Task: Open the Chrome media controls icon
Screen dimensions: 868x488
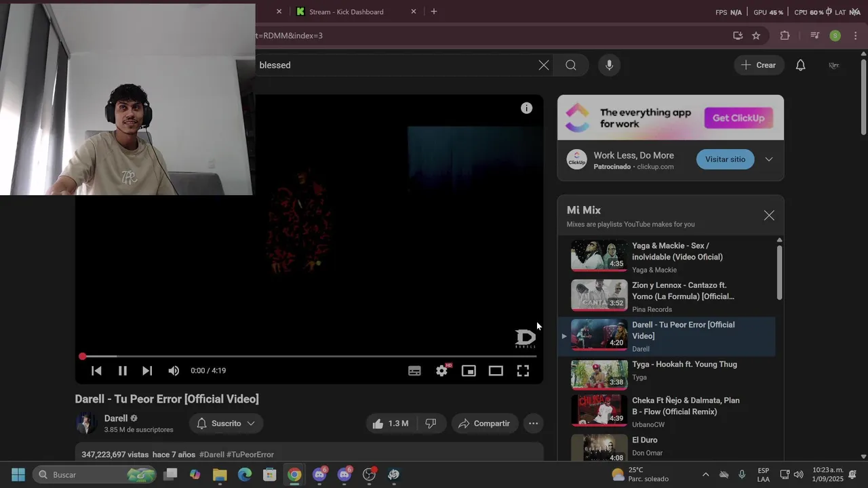Action: (x=815, y=35)
